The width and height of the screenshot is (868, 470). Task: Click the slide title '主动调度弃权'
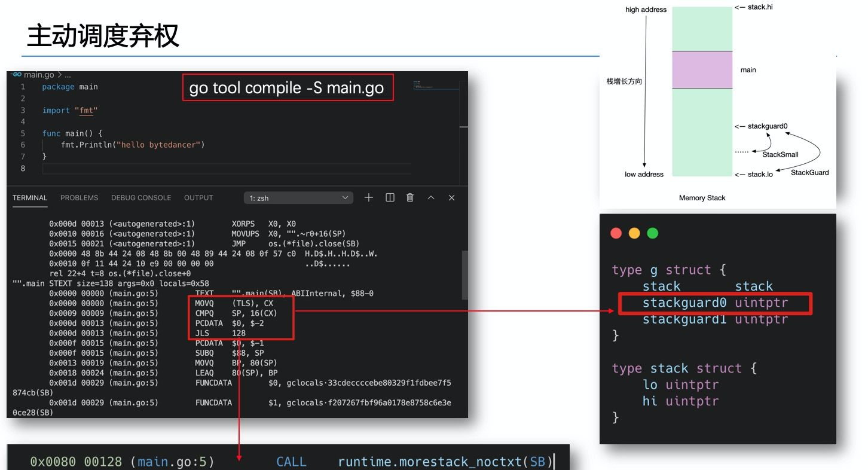click(x=103, y=36)
